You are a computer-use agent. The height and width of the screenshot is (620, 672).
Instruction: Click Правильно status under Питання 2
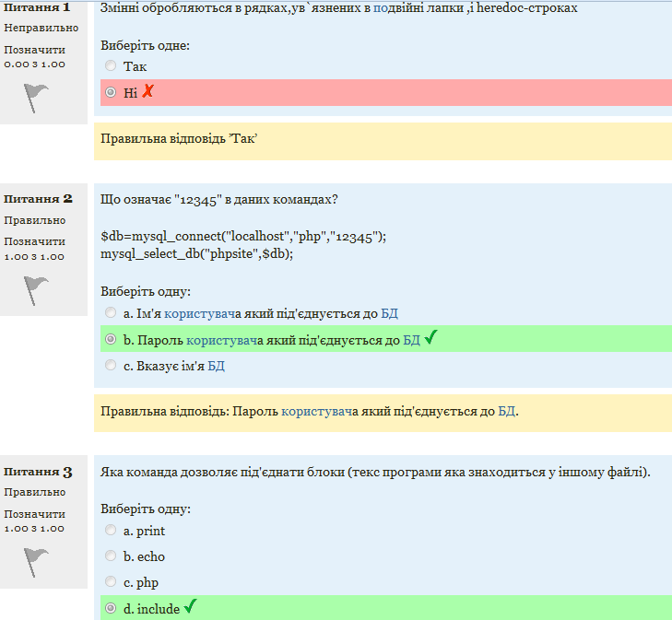[x=35, y=220]
